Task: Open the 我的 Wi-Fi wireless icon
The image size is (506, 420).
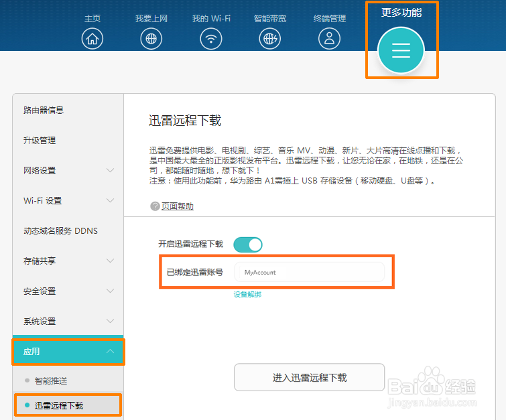Action: pyautogui.click(x=211, y=39)
